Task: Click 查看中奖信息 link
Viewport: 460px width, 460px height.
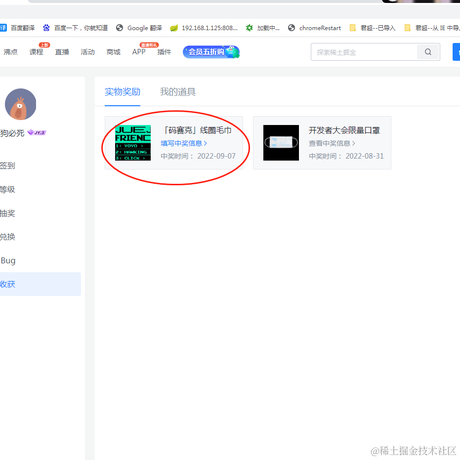Action: tap(332, 143)
